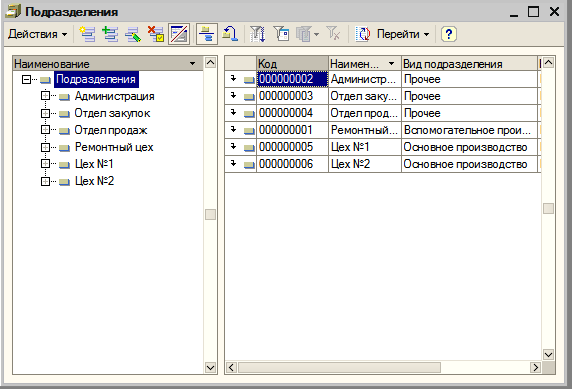The image size is (572, 389).
Task: Select Отдел продаж in the tree
Action: (111, 130)
